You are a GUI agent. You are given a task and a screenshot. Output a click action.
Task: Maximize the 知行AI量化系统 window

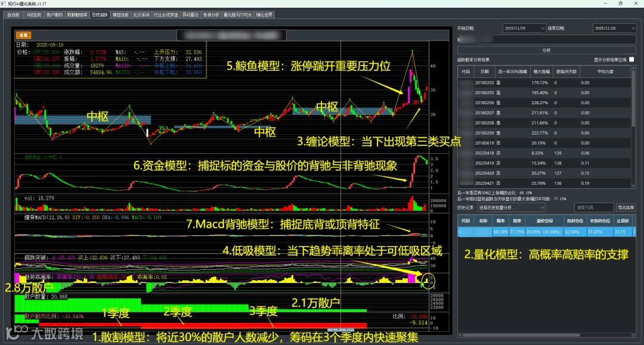coord(620,4)
